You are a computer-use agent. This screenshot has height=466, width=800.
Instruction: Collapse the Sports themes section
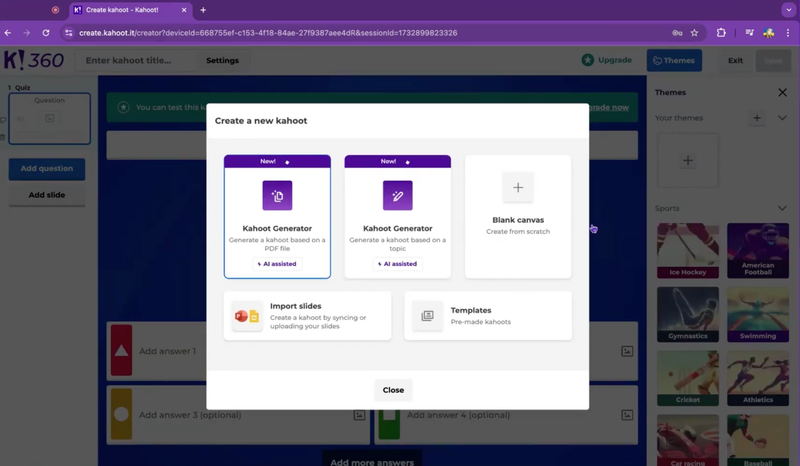point(782,208)
